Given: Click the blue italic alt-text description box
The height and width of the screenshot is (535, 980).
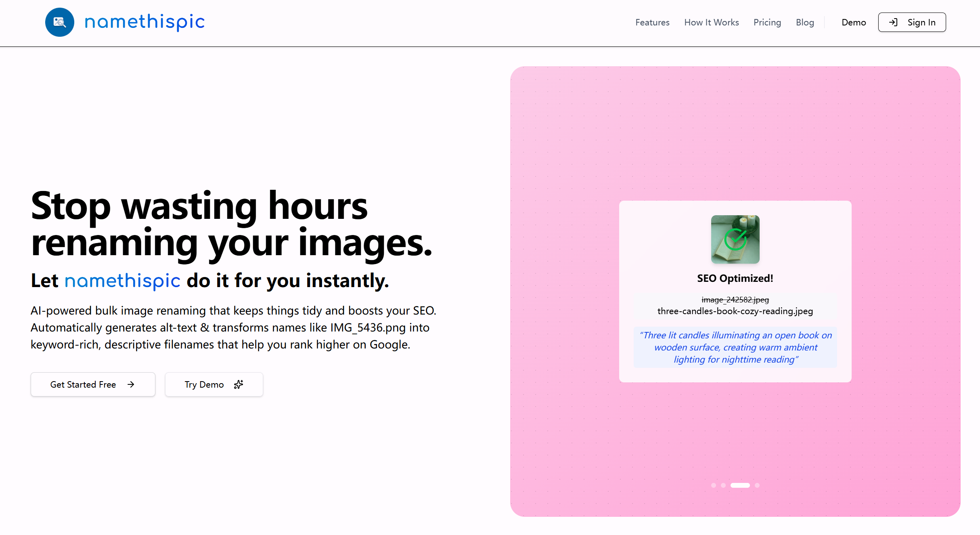Looking at the screenshot, I should click(735, 347).
